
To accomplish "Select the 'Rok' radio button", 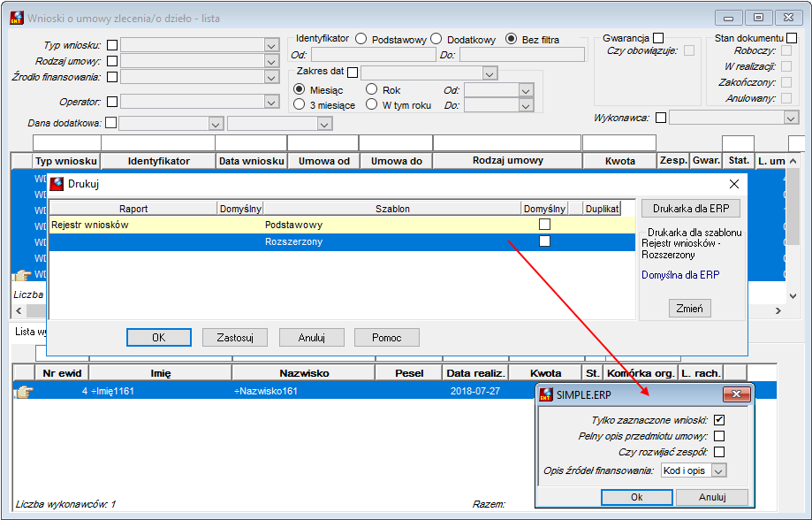I will tap(371, 89).
